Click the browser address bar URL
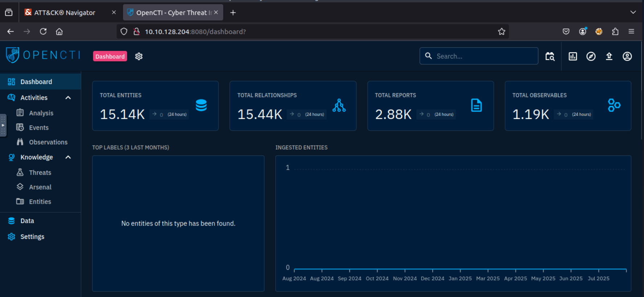This screenshot has height=297, width=644. 195,32
